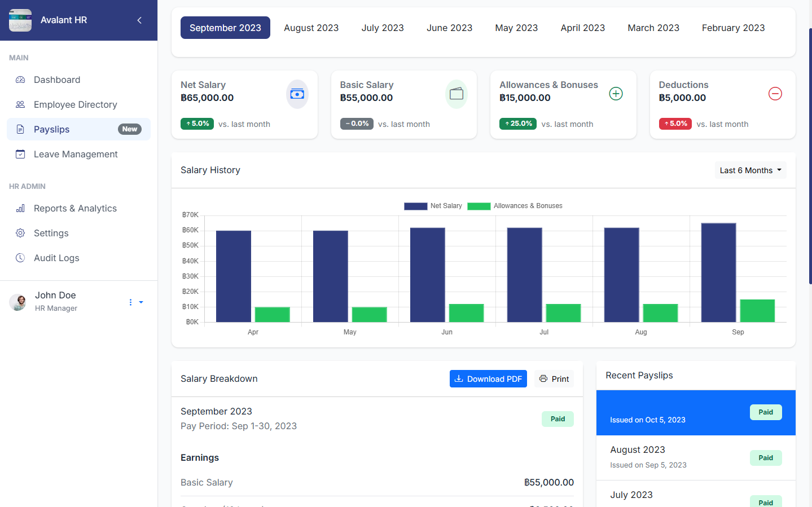The width and height of the screenshot is (812, 507).
Task: Click the Leave Management calendar icon
Action: tap(20, 155)
